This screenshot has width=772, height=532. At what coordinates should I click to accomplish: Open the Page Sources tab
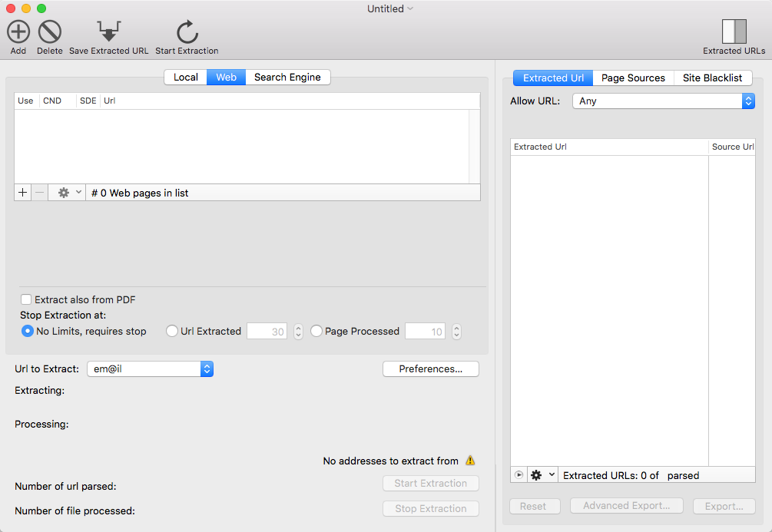click(633, 78)
